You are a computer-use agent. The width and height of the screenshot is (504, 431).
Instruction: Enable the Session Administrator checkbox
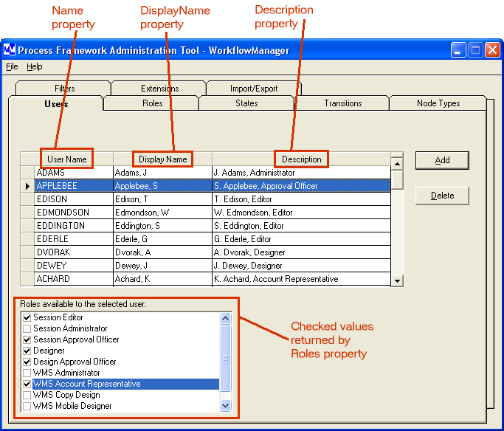[27, 329]
